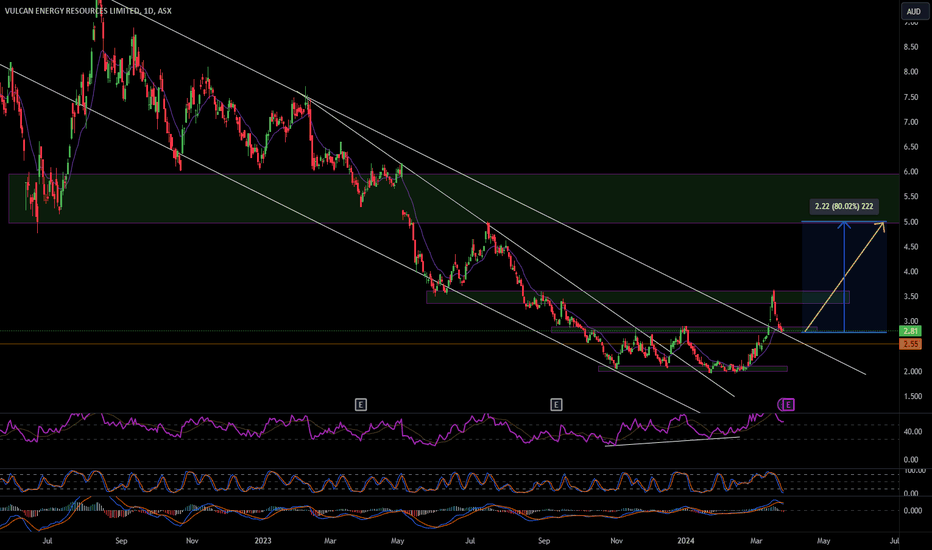932x550 pixels.
Task: Click the 2023 label on time axis
Action: (x=263, y=540)
